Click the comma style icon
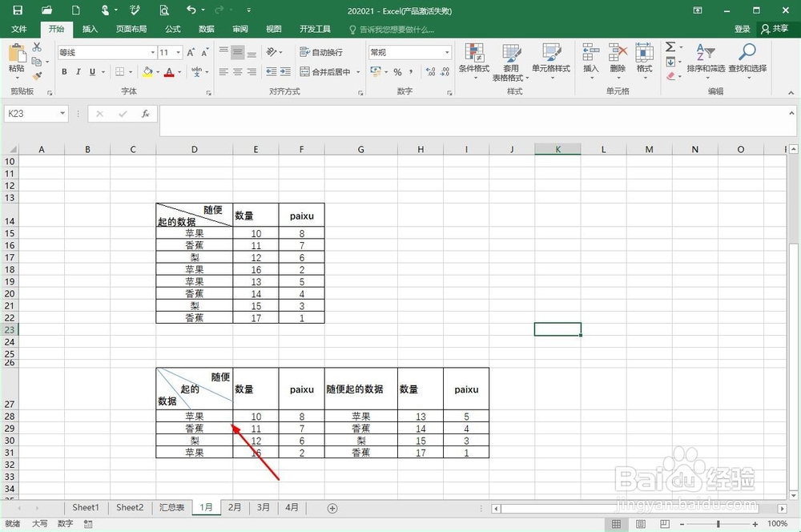The height and width of the screenshot is (532, 801). pos(411,72)
